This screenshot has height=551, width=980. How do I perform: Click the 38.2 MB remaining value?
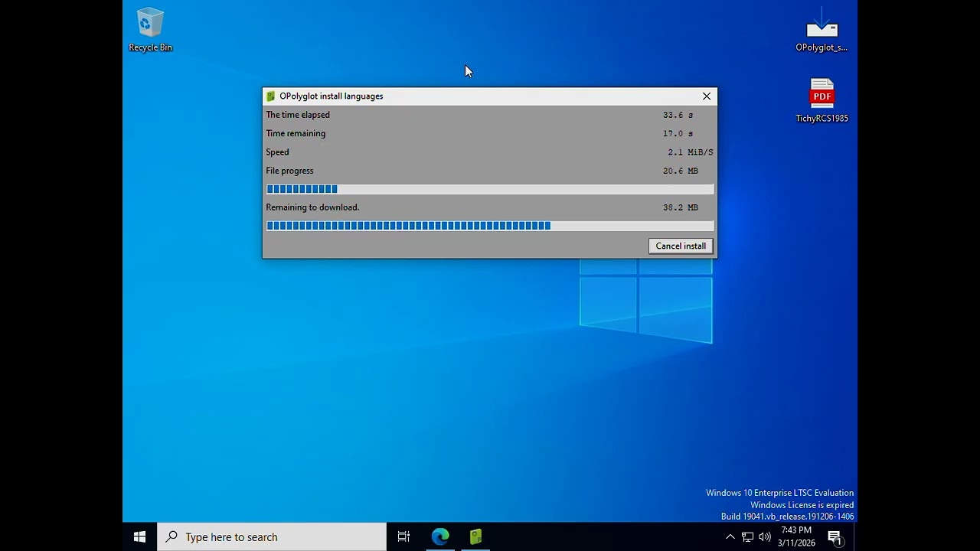tap(681, 207)
